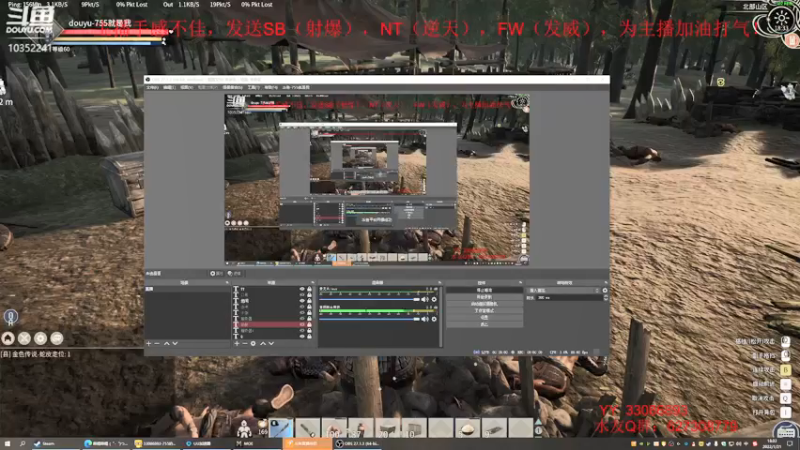Open the Windows Start menu

pos(7,444)
